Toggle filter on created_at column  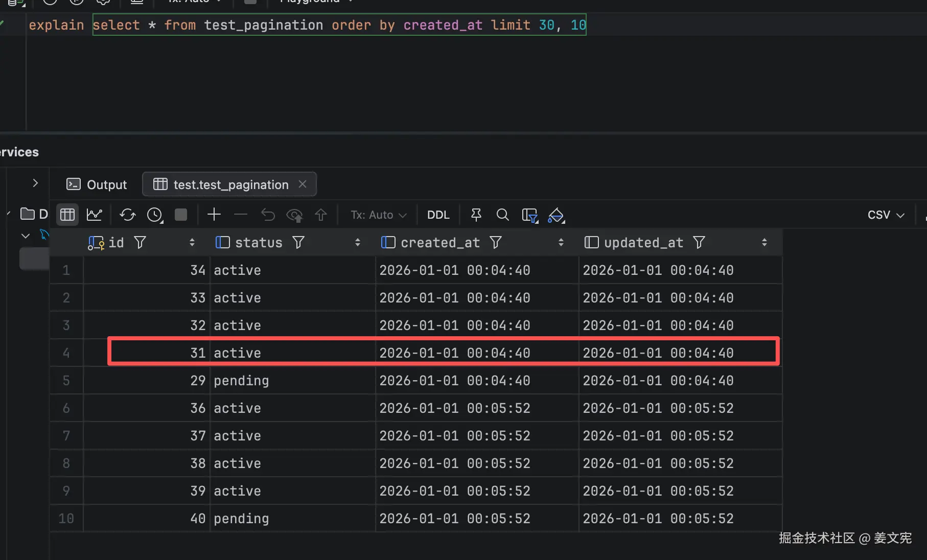(496, 242)
